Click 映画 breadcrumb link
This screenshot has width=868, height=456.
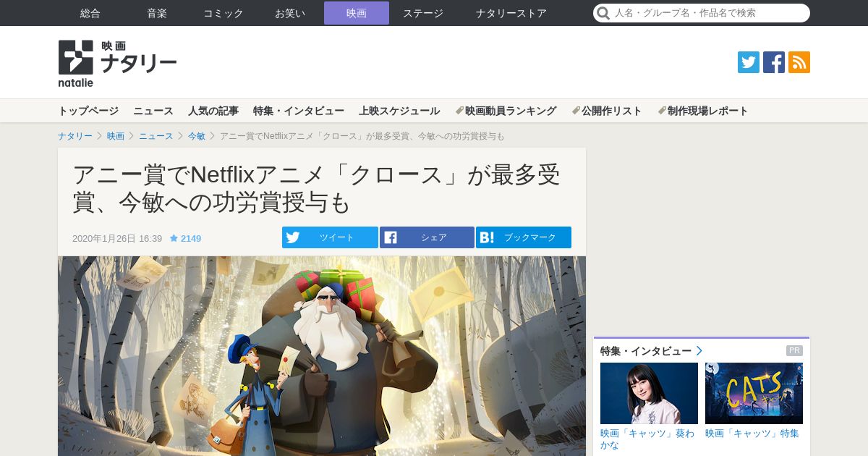click(116, 136)
